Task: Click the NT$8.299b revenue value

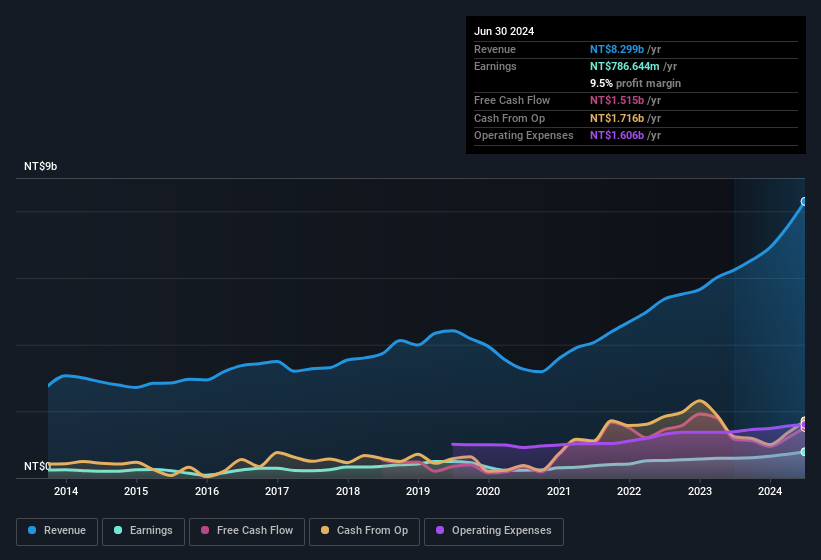Action: (617, 49)
